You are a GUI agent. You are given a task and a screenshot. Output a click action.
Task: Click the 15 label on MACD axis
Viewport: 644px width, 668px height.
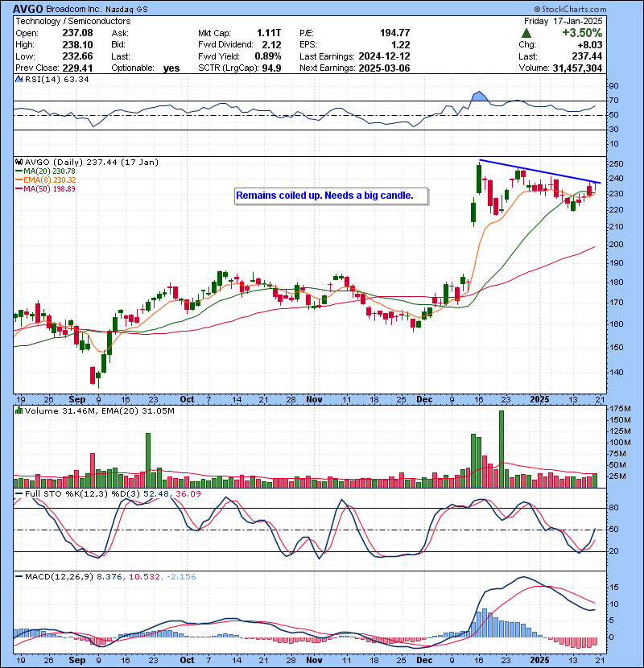pyautogui.click(x=613, y=588)
